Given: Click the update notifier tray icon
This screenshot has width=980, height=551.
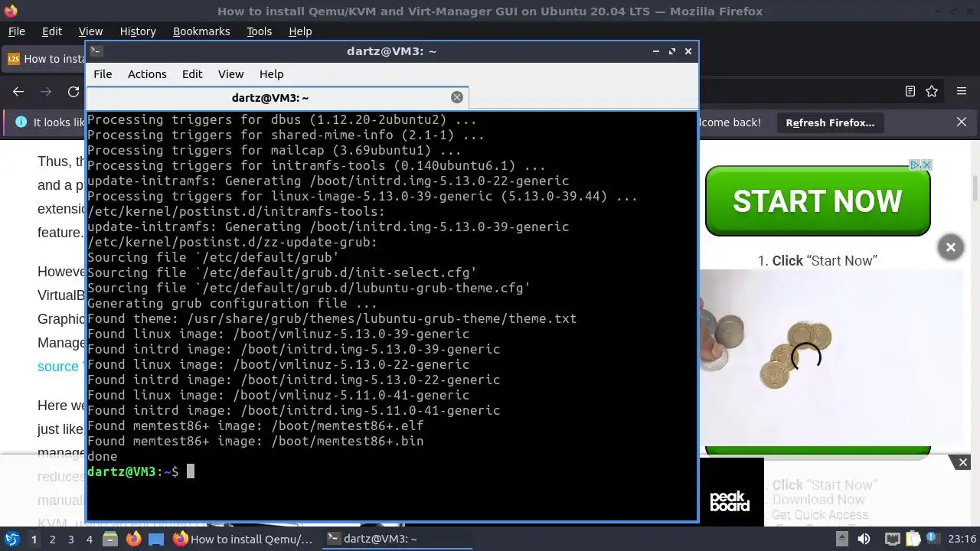Looking at the screenshot, I should pyautogui.click(x=934, y=539).
